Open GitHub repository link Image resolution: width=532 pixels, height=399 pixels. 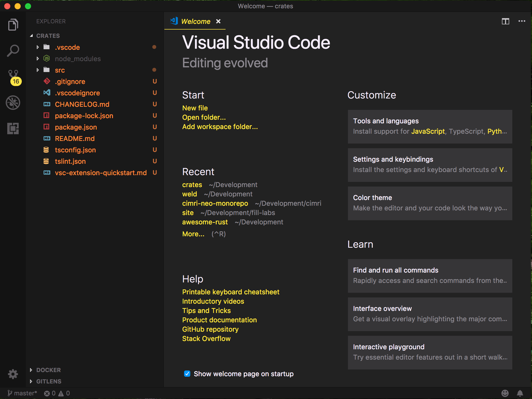(211, 329)
